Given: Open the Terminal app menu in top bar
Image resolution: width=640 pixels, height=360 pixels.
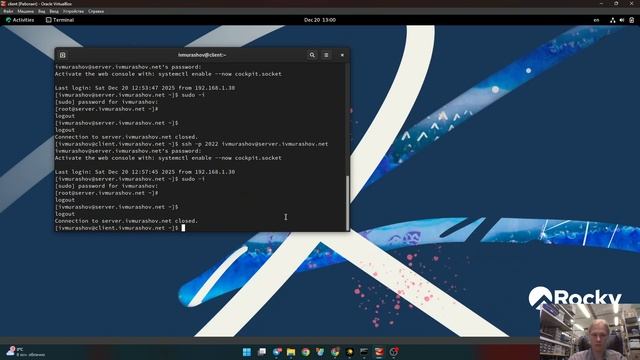Looking at the screenshot, I should coord(60,20).
